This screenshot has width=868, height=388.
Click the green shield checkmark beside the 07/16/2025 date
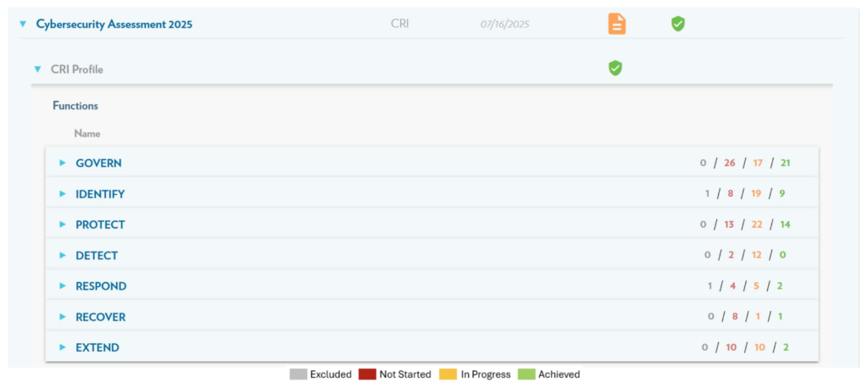pyautogui.click(x=677, y=25)
